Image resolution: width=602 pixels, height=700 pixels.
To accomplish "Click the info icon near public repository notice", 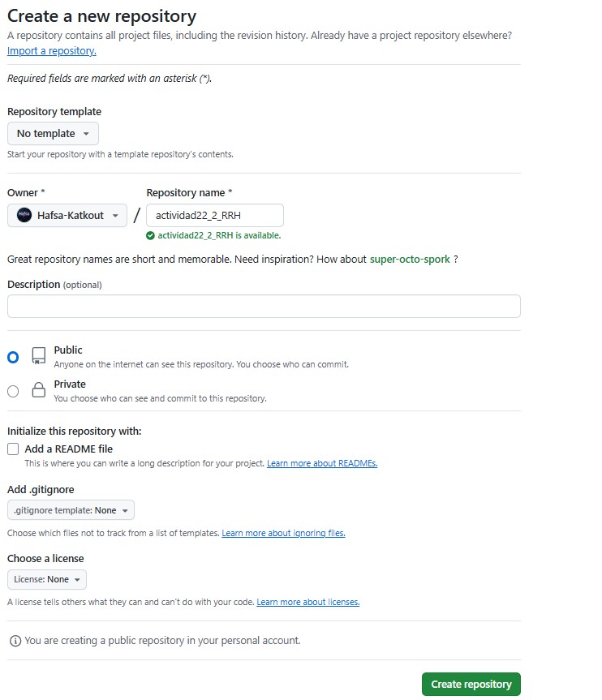I will coord(15,641).
